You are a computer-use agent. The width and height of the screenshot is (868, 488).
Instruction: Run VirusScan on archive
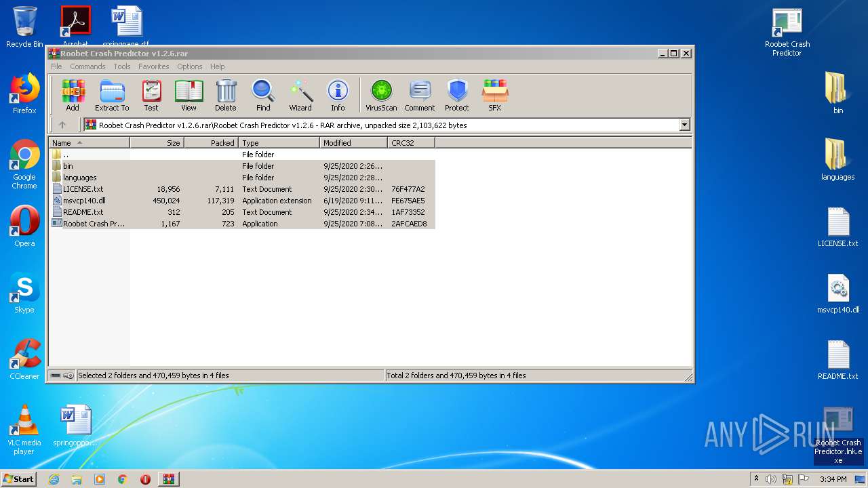click(381, 95)
